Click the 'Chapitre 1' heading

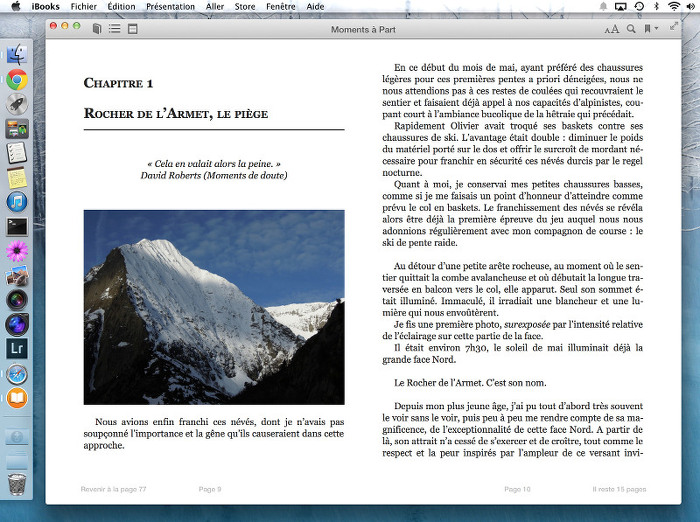coord(118,83)
